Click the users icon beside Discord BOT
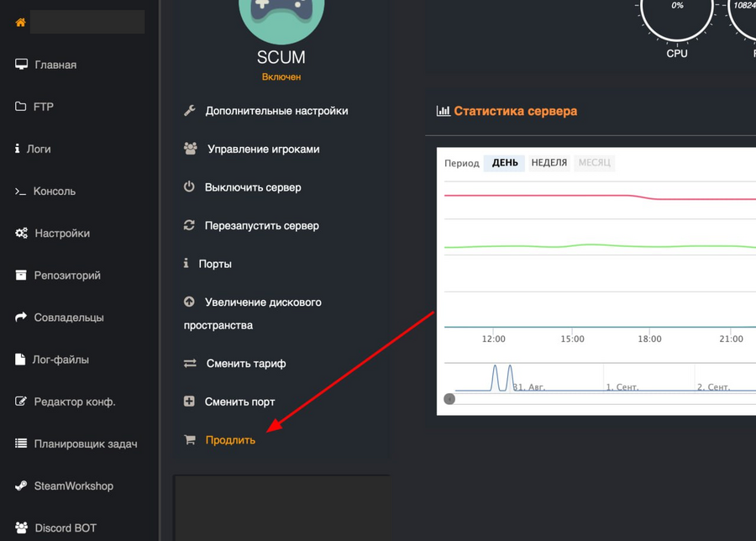The width and height of the screenshot is (756, 541). coord(21,528)
